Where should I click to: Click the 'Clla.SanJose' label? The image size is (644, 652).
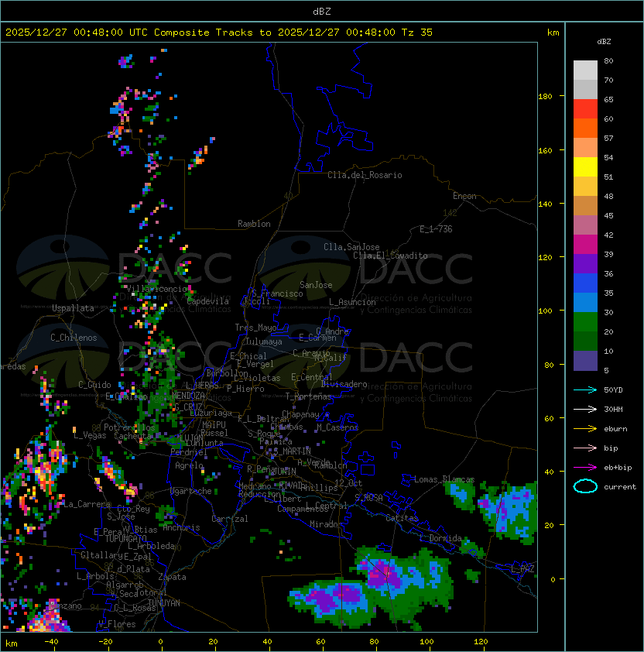point(351,247)
